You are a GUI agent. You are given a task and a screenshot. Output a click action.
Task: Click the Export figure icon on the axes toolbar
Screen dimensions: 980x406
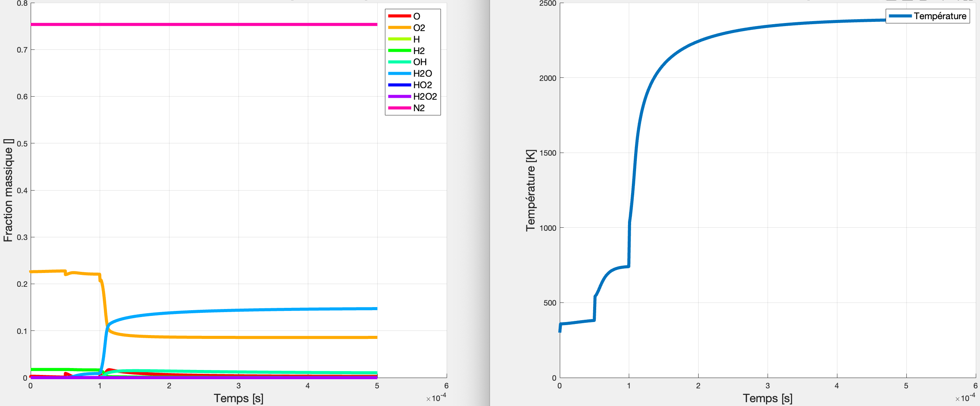click(879, 1)
